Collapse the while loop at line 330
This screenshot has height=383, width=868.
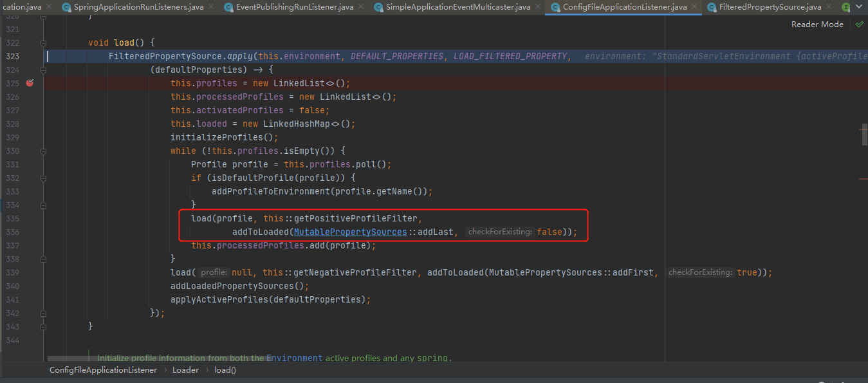point(44,151)
